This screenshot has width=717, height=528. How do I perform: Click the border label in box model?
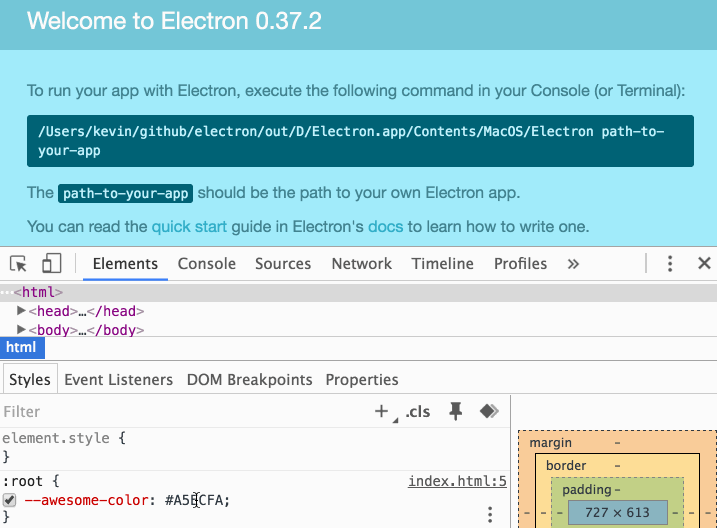coord(566,466)
